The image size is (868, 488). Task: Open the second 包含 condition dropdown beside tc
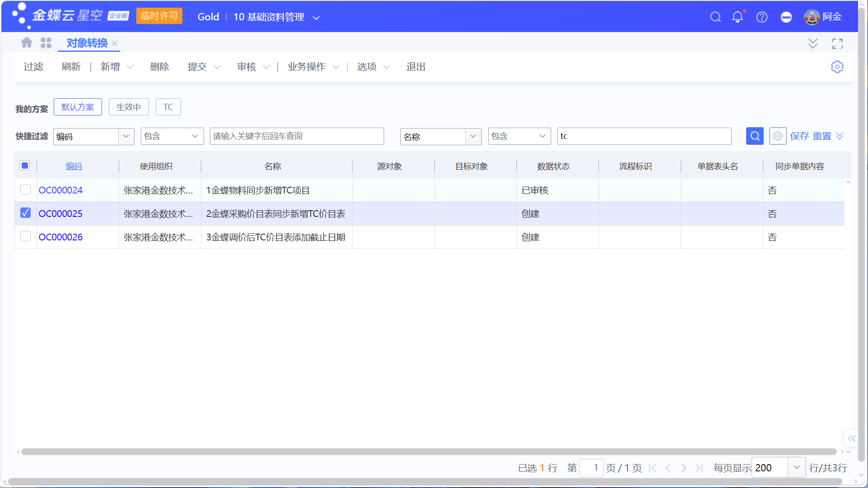pos(520,136)
